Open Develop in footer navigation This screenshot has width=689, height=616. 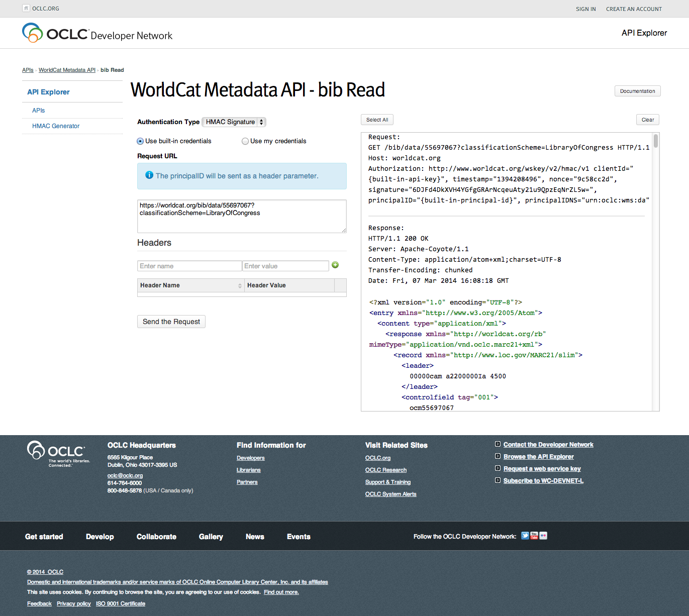pyautogui.click(x=100, y=537)
